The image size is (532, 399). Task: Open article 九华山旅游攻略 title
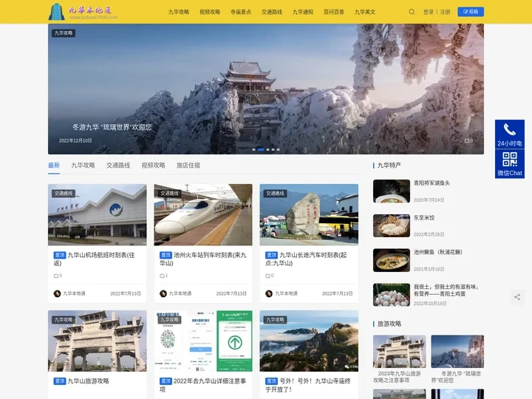tap(88, 381)
